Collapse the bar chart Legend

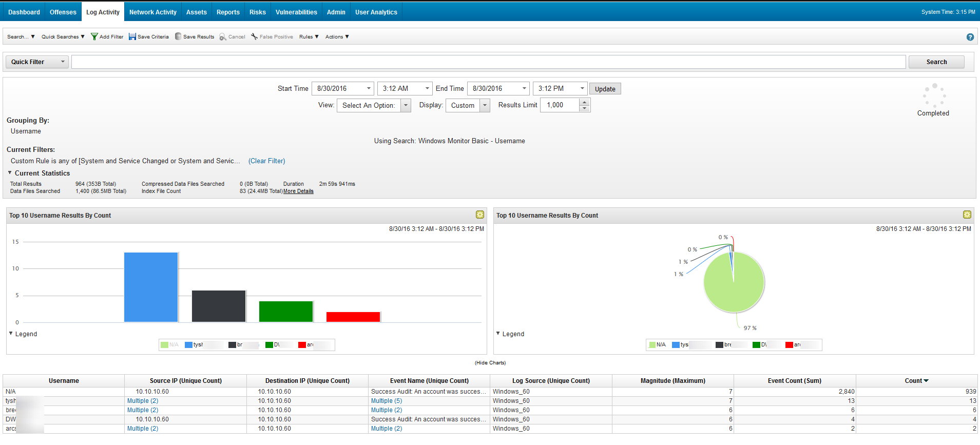[11, 334]
